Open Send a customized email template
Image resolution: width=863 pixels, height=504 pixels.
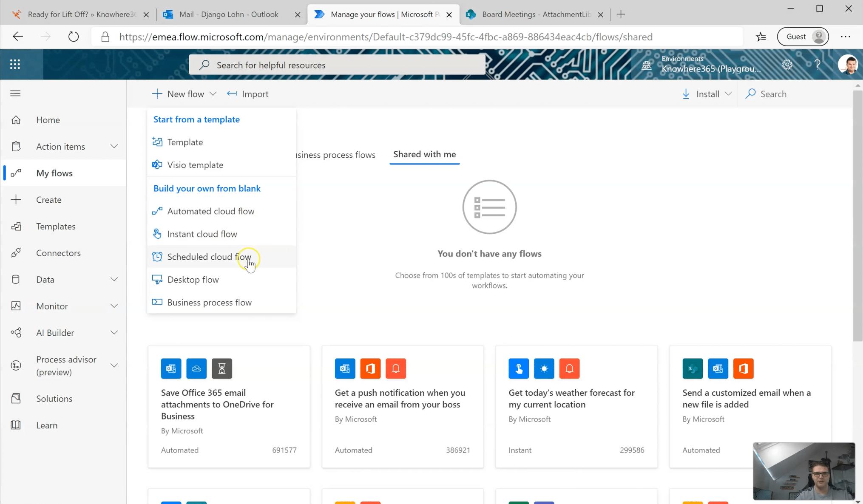(x=750, y=407)
